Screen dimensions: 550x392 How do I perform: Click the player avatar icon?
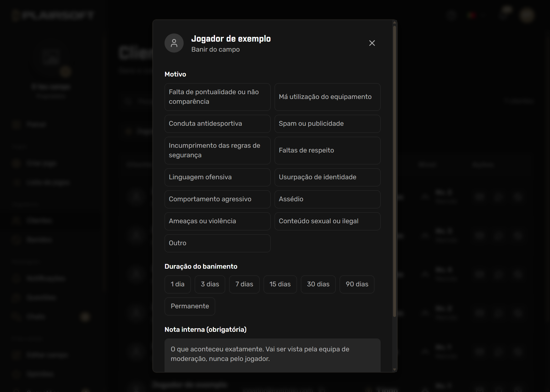(174, 43)
